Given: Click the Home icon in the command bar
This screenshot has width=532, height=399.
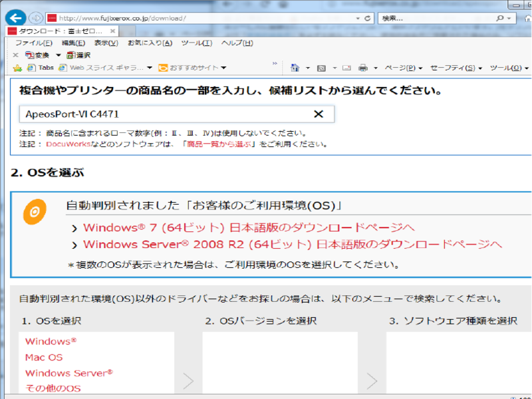Looking at the screenshot, I should [295, 68].
